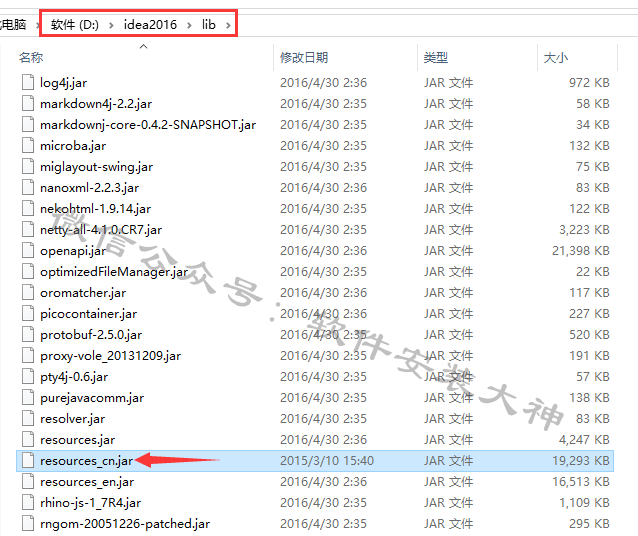Image resolution: width=638 pixels, height=536 pixels.
Task: Select file name resources_en.jar
Action: (x=87, y=481)
